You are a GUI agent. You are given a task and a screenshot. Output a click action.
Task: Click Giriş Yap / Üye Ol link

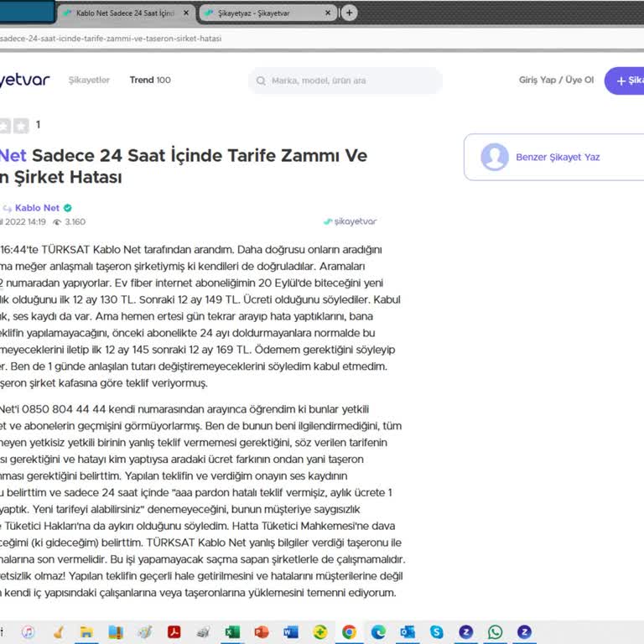[556, 80]
